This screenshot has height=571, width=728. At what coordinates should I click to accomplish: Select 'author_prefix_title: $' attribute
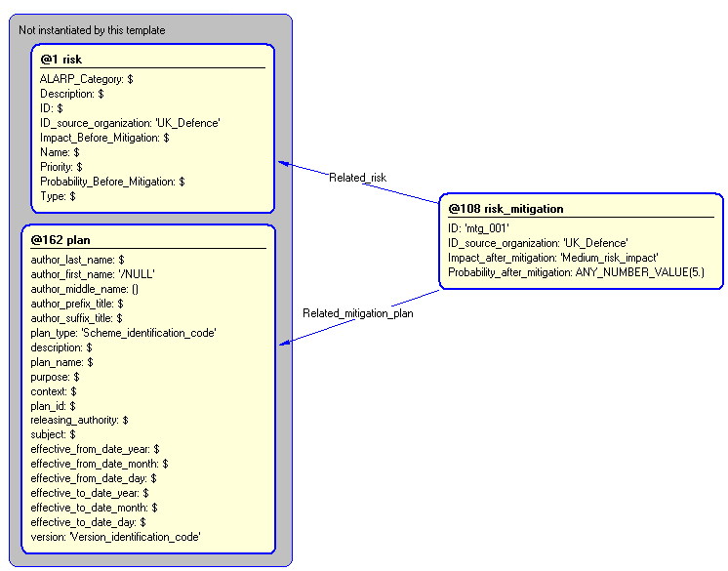tap(77, 304)
